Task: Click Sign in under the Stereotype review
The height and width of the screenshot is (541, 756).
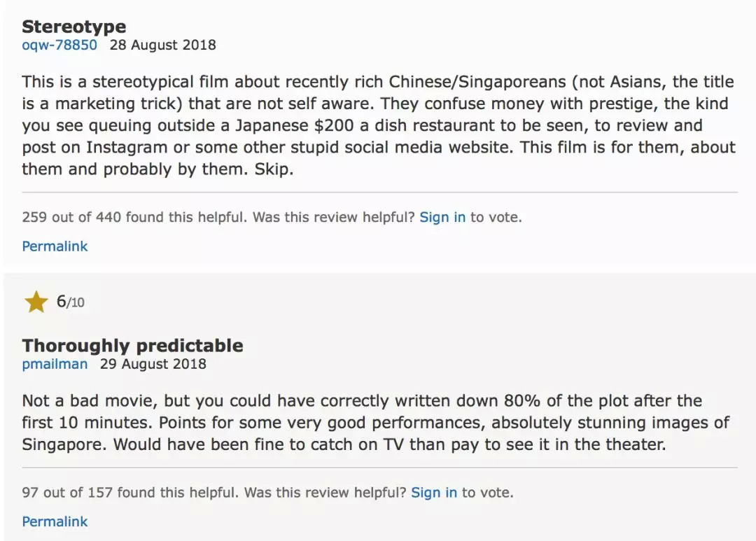Action: point(442,217)
